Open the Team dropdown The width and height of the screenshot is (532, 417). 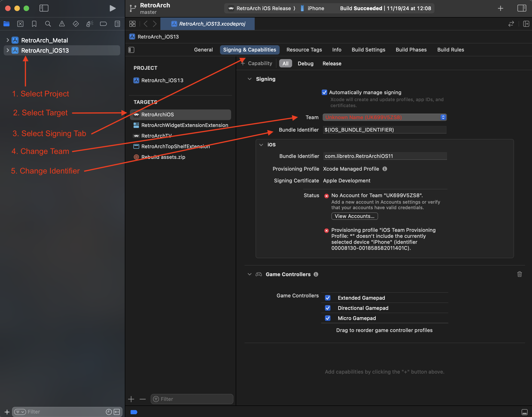(x=385, y=118)
